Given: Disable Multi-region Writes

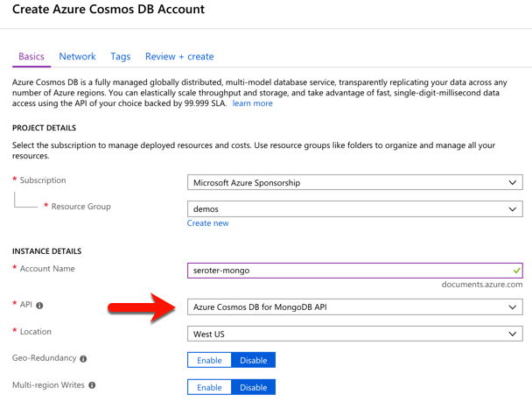Looking at the screenshot, I should coord(254,387).
